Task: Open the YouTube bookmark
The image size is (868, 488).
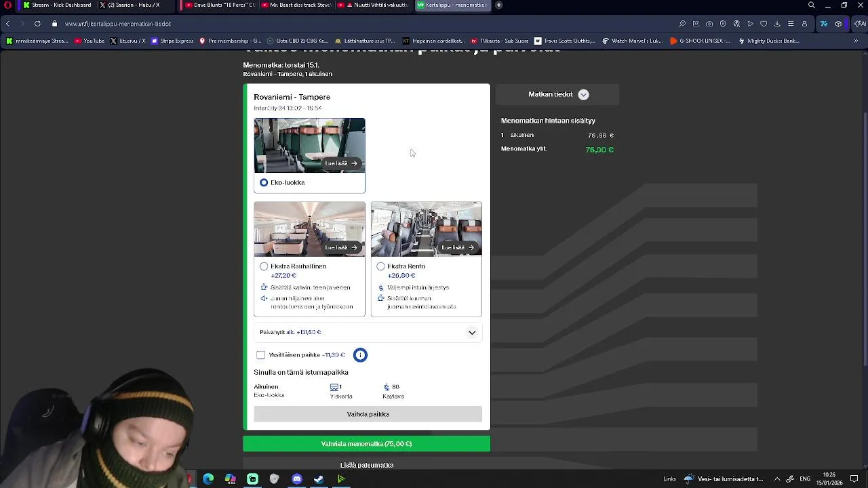Action: click(x=90, y=41)
